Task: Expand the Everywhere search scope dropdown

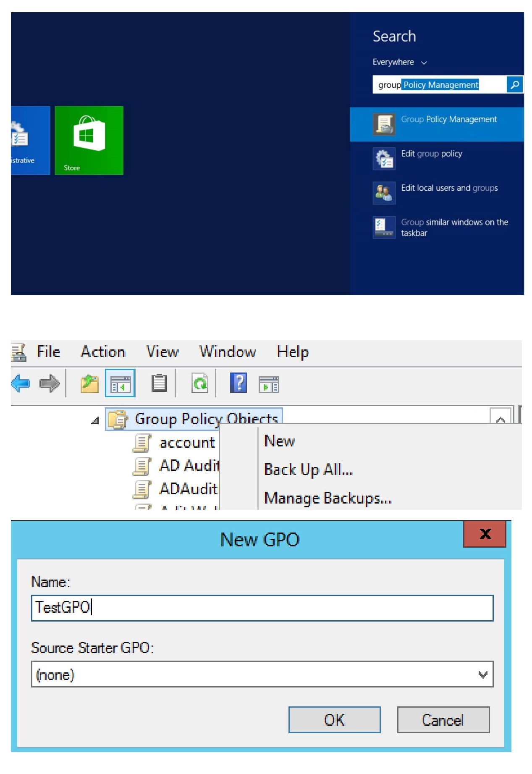Action: tap(399, 63)
